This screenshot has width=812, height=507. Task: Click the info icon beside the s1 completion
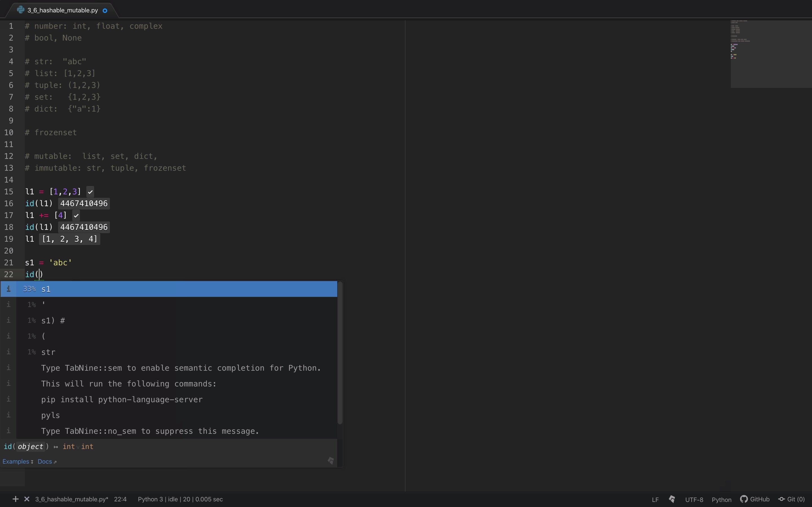(x=8, y=289)
